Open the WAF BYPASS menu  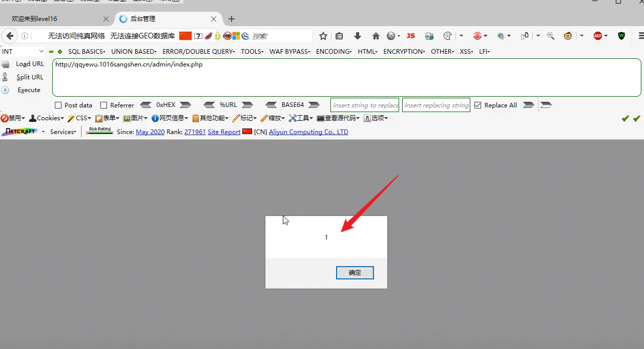coord(289,51)
